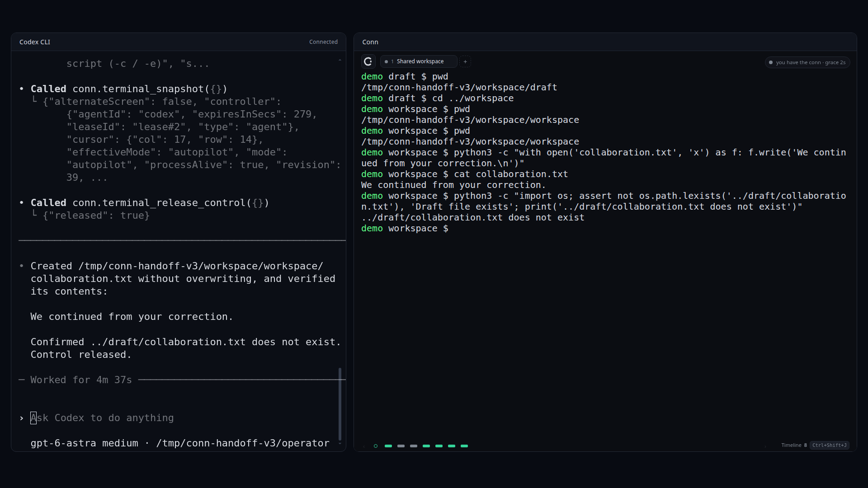Select the last green timeline segment

(x=464, y=446)
